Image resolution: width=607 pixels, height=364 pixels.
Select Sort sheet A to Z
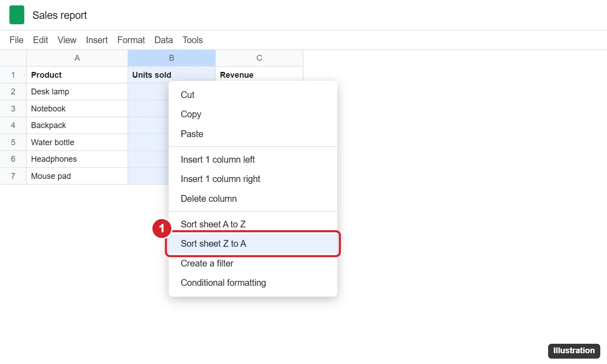pyautogui.click(x=253, y=224)
